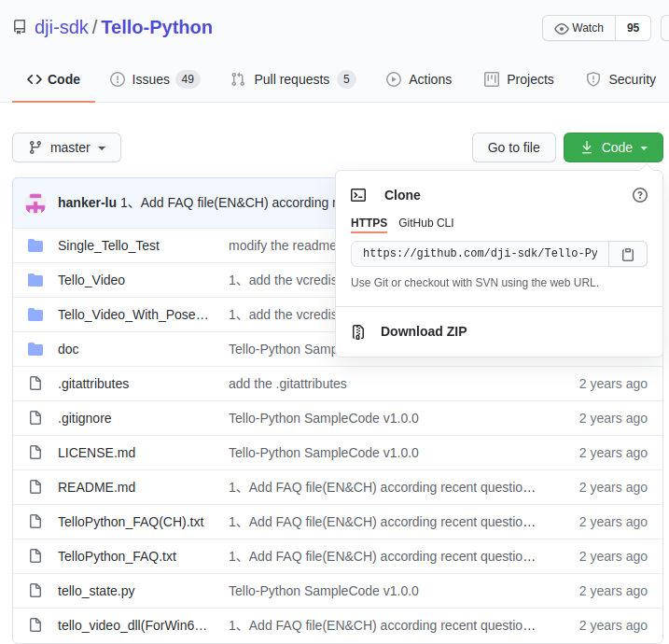Open the tello_video_dll(ForWin6… item
The height and width of the screenshot is (644, 669).
[132, 626]
